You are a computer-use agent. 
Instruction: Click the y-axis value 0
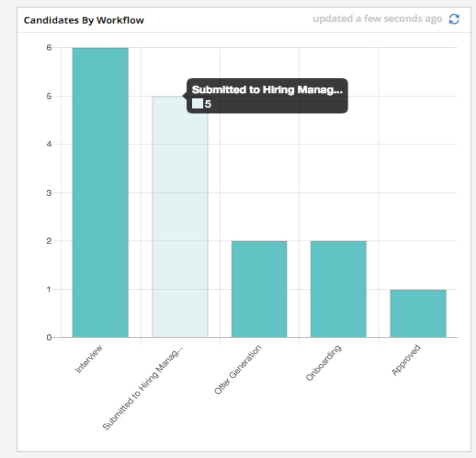49,337
